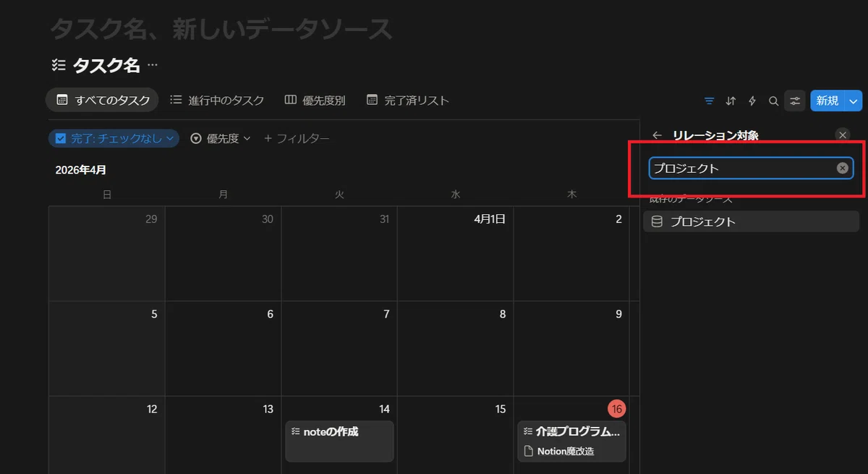Open the lightning bolt automations icon

click(752, 101)
